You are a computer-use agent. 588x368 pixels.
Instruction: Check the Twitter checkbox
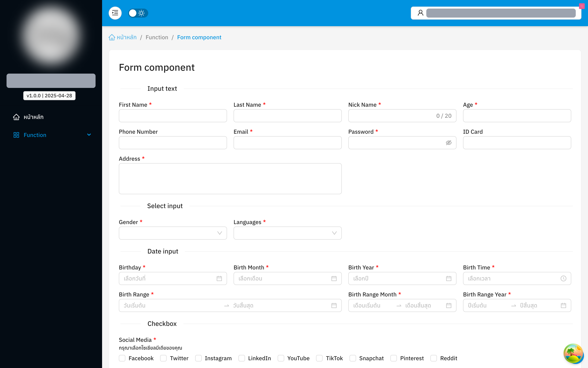click(163, 358)
